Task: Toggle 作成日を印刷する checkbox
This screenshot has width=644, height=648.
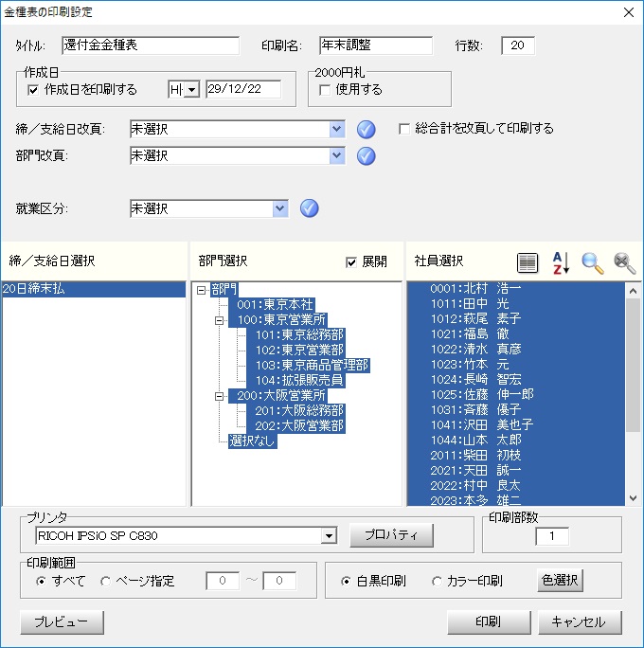Action: tap(33, 90)
